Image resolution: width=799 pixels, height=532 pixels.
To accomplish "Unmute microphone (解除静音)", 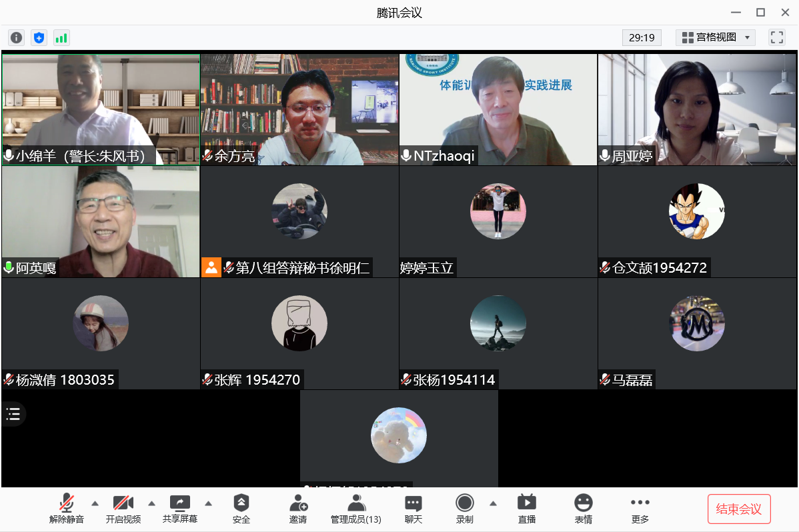I will click(x=67, y=509).
